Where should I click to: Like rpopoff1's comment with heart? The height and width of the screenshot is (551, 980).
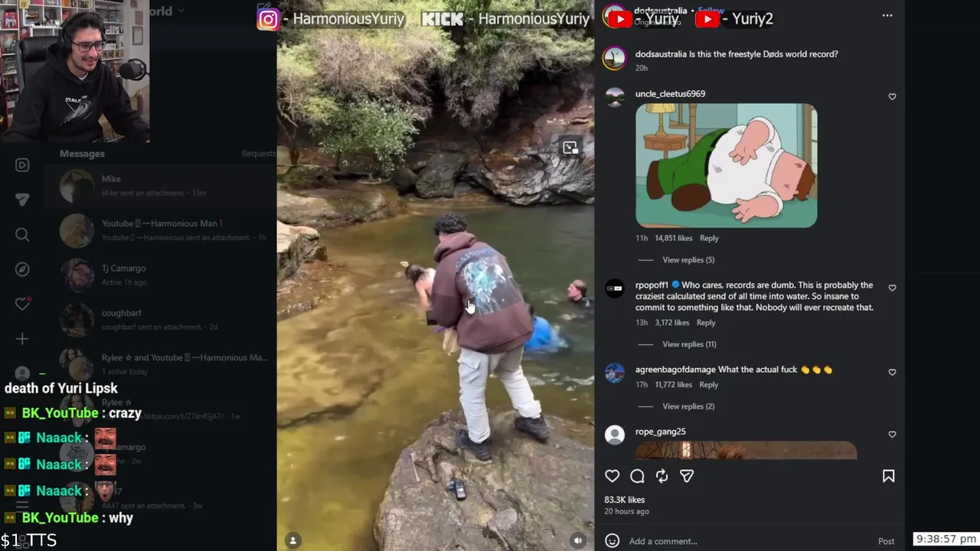click(892, 288)
